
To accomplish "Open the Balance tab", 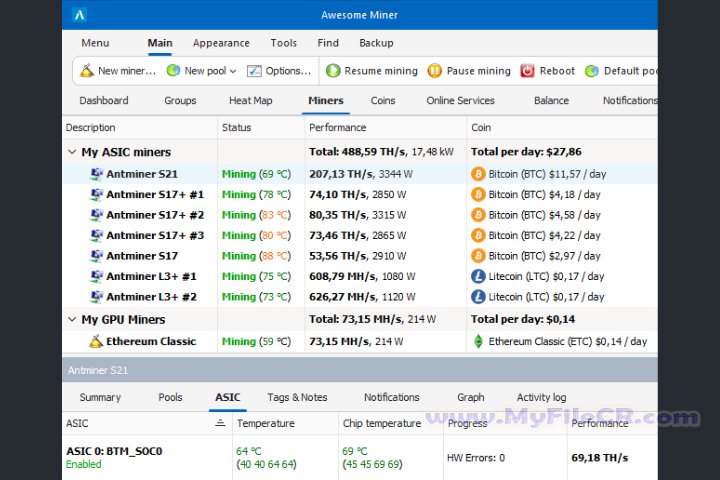I will (x=551, y=101).
